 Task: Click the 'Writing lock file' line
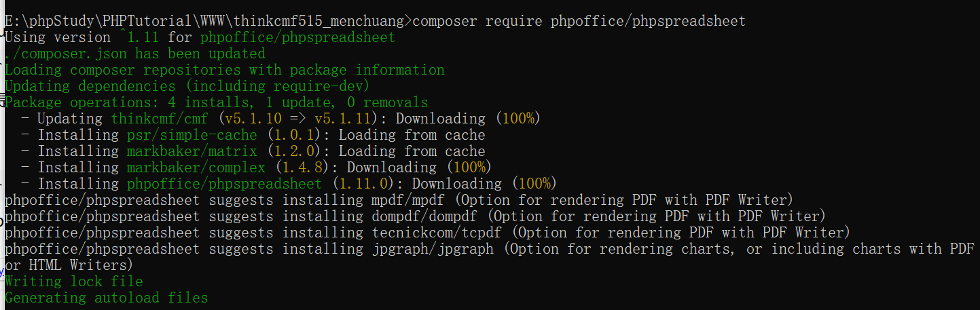(x=73, y=282)
